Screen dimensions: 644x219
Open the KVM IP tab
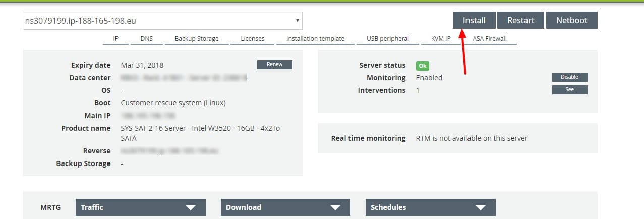point(440,39)
